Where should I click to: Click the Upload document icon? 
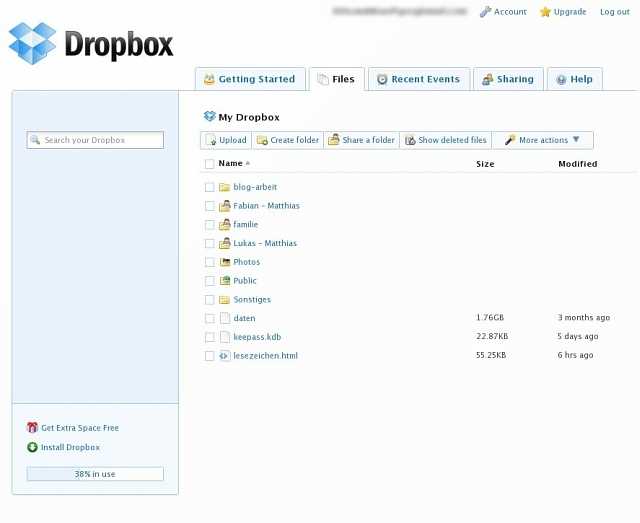[211, 140]
